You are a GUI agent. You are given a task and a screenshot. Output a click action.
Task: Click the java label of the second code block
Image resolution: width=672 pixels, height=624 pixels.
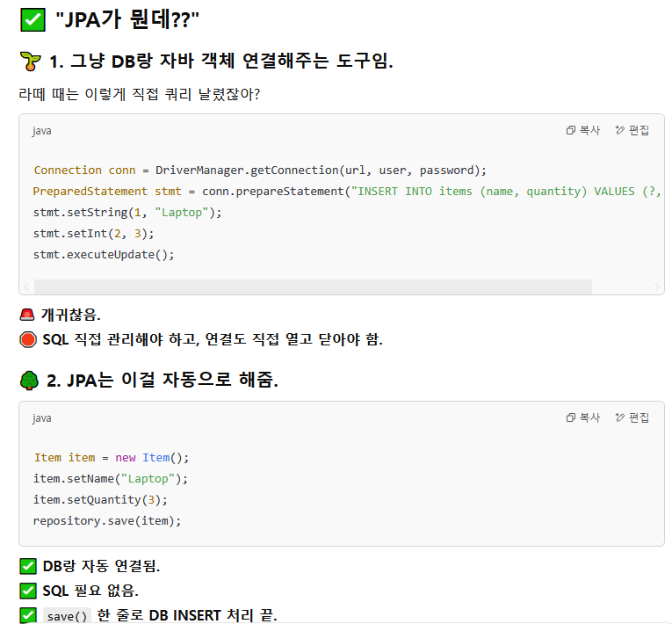click(x=41, y=418)
